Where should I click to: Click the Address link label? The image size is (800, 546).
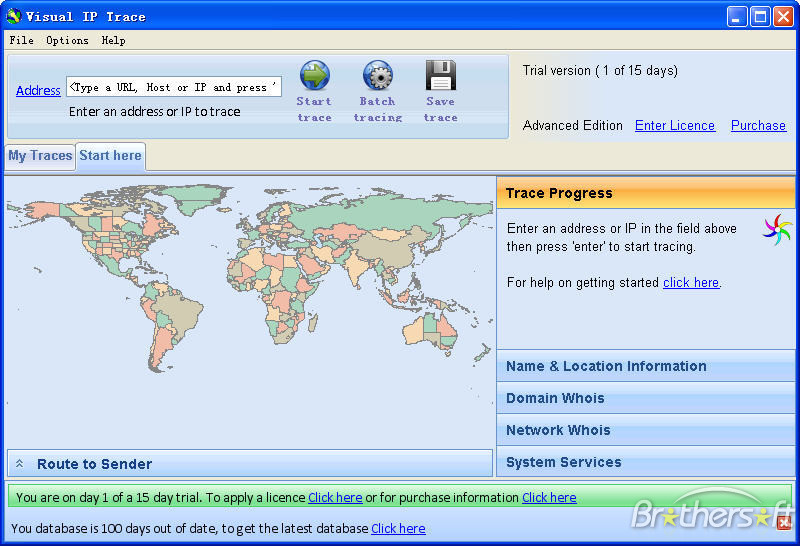38,90
